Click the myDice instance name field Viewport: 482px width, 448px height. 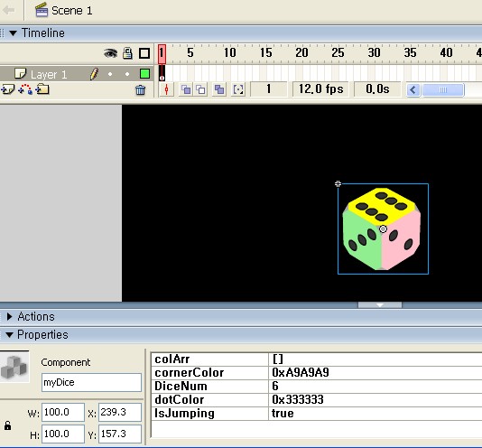click(91, 382)
